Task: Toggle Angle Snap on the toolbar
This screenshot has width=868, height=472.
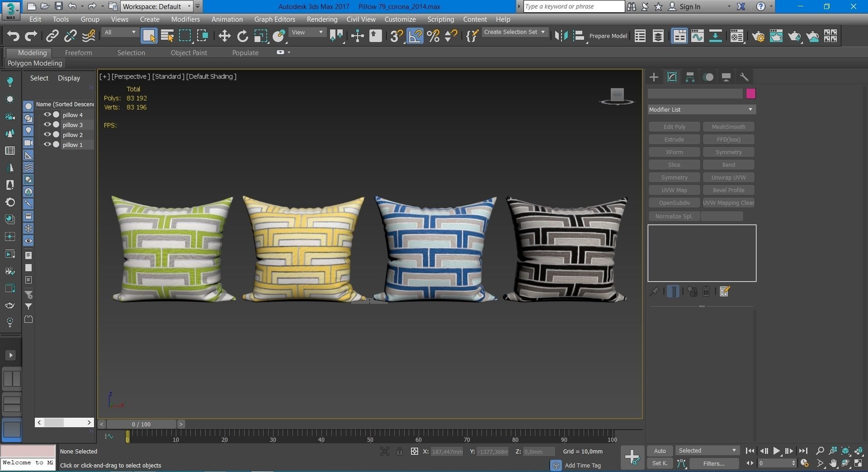Action: (415, 36)
